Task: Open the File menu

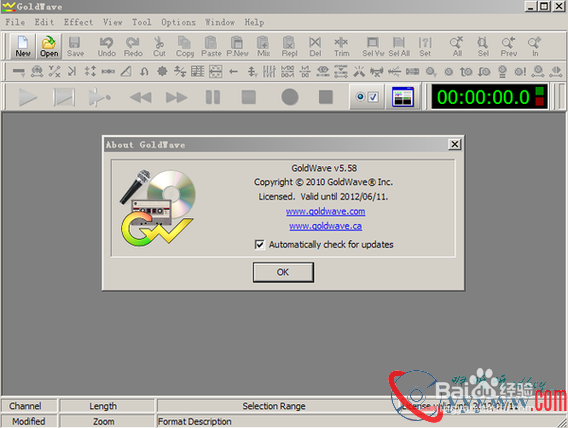Action: (15, 22)
